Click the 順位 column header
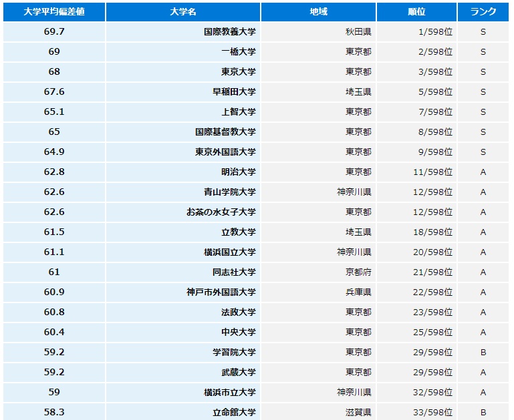514x420 pixels. coord(416,12)
